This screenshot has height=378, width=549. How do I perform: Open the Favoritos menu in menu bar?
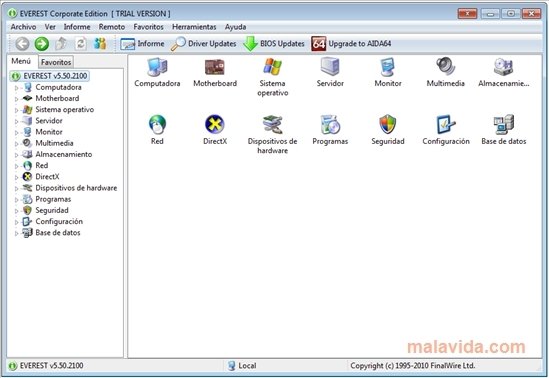click(x=148, y=27)
